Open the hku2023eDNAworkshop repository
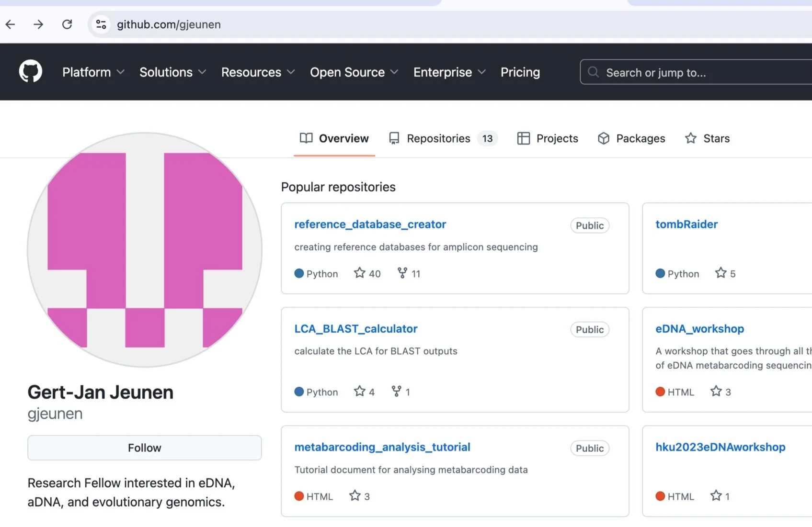812x527 pixels. [721, 447]
